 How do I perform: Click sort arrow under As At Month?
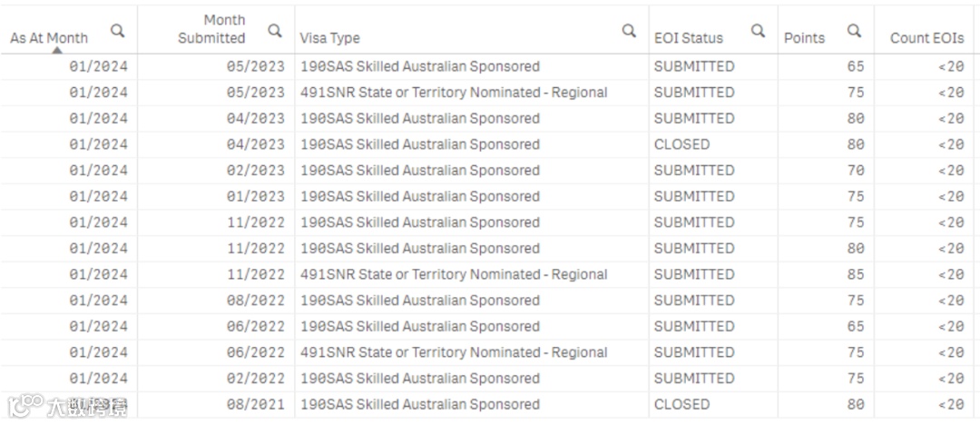pos(55,50)
